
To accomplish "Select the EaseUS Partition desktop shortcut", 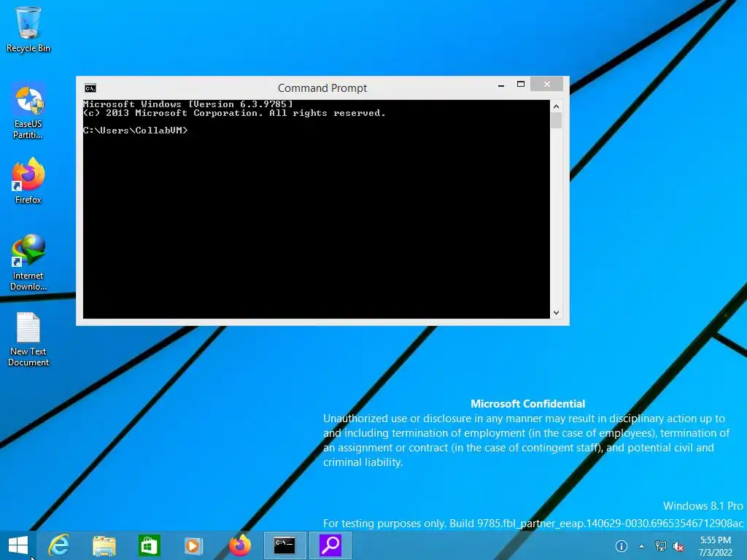I will coord(28,112).
